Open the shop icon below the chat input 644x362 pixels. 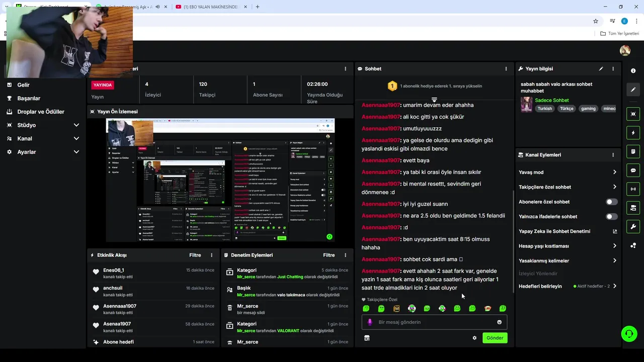[367, 338]
